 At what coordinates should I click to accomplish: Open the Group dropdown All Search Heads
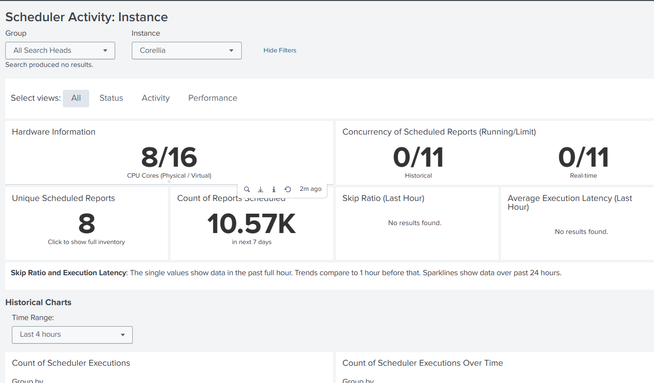click(x=60, y=50)
